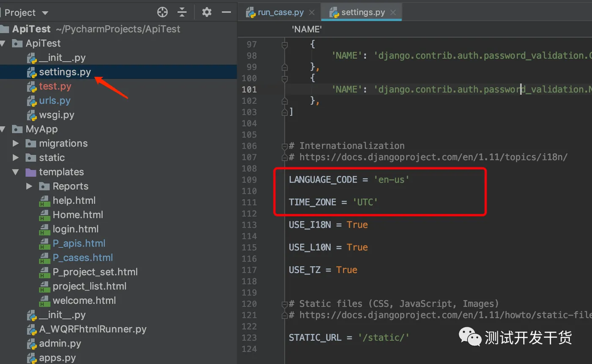Close the run_case.py tab

(x=312, y=13)
